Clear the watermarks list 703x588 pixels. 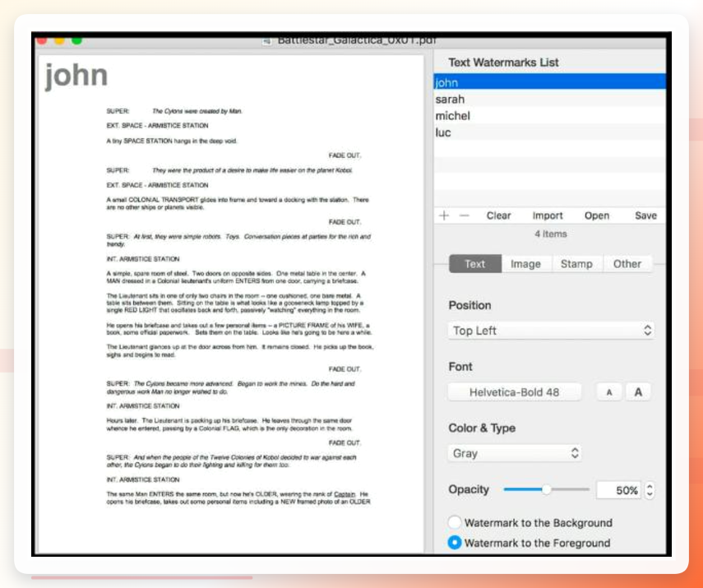click(498, 215)
